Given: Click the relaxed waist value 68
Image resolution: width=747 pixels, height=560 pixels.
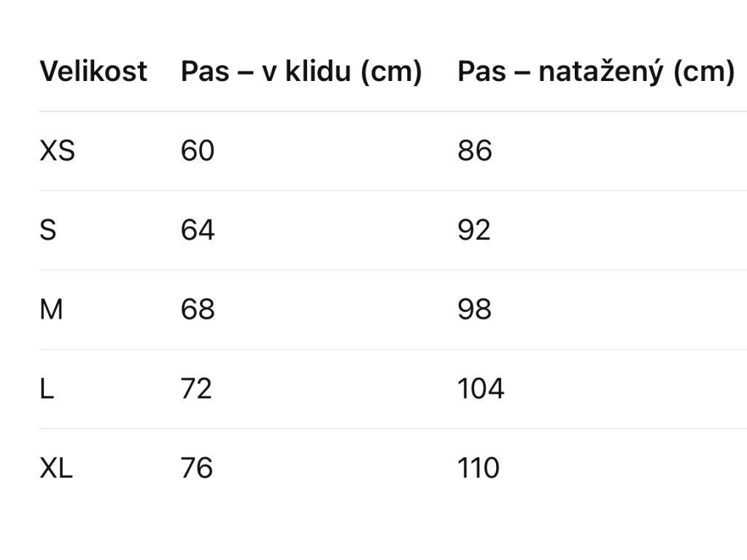Looking at the screenshot, I should point(197,310).
